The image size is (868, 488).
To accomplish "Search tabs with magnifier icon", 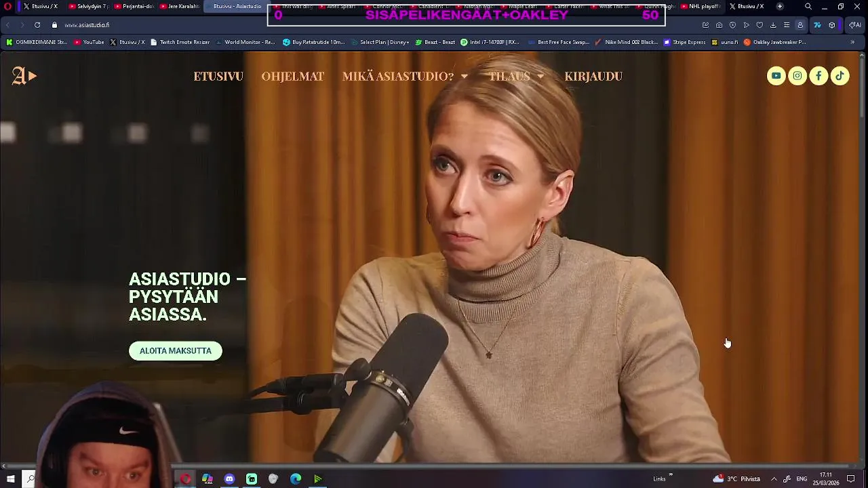I will 808,6.
